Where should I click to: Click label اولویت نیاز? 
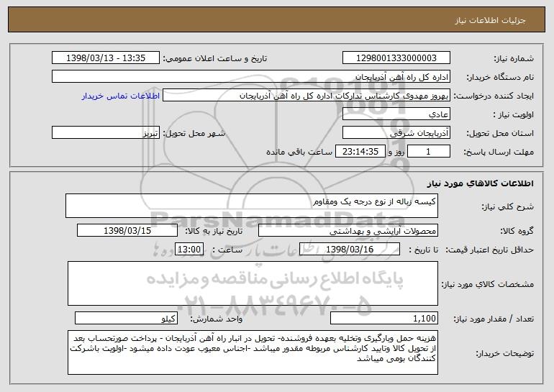514,115
